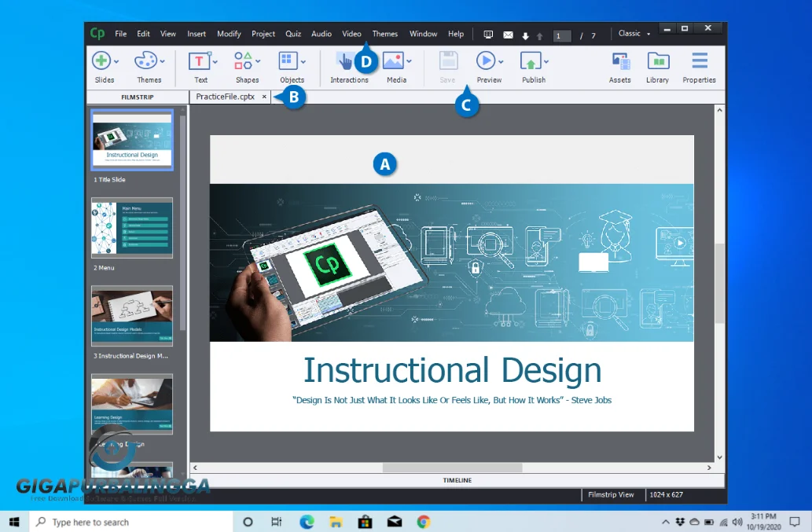This screenshot has height=532, width=812.
Task: Expand the Objects dropdown arrow
Action: click(303, 61)
